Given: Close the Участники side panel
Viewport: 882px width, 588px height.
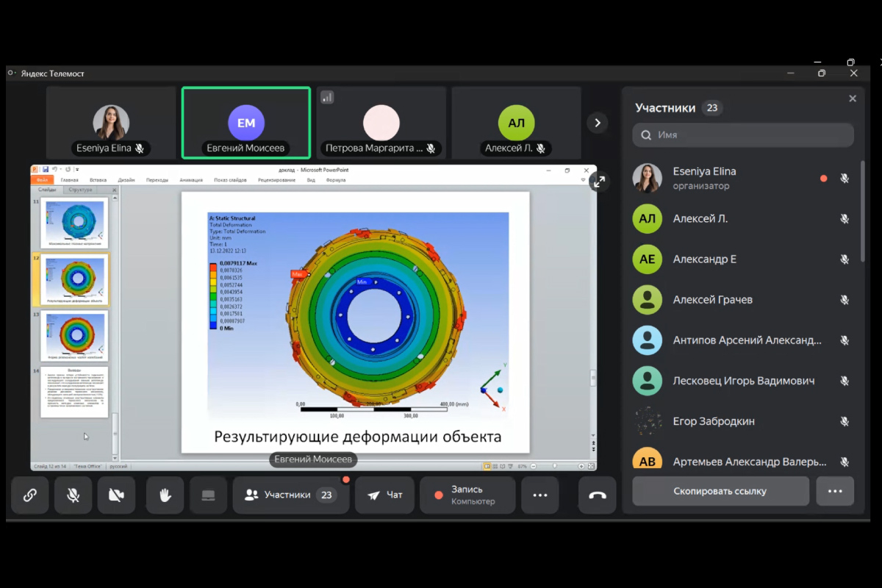Looking at the screenshot, I should click(853, 98).
